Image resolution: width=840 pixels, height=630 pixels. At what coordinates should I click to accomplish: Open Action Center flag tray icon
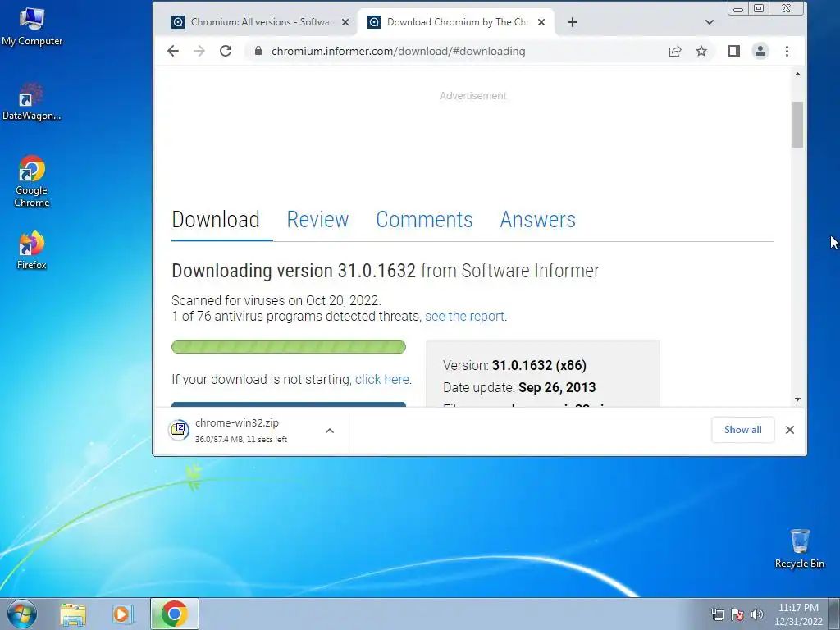pos(737,614)
